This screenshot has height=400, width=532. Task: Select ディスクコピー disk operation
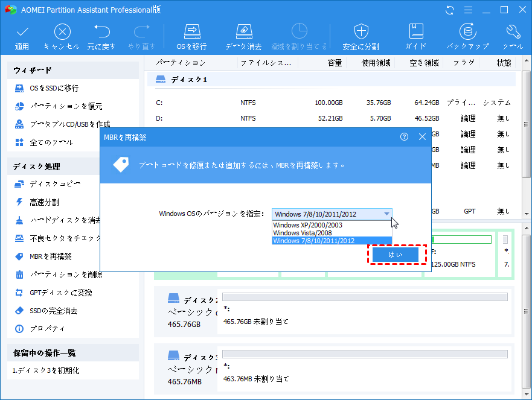[48, 184]
